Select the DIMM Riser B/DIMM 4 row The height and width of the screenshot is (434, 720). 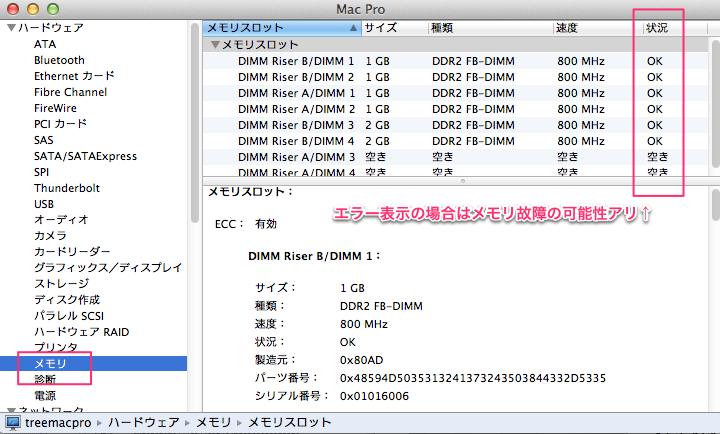(456, 141)
